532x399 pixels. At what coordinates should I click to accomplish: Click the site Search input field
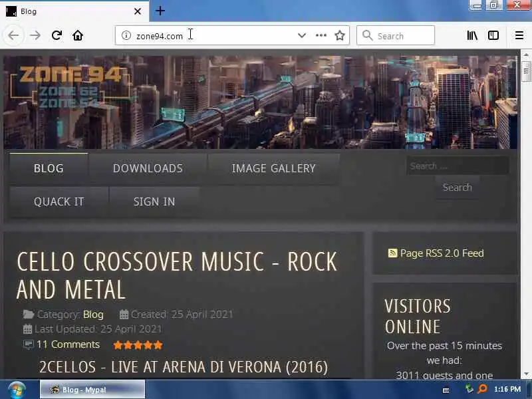(458, 166)
